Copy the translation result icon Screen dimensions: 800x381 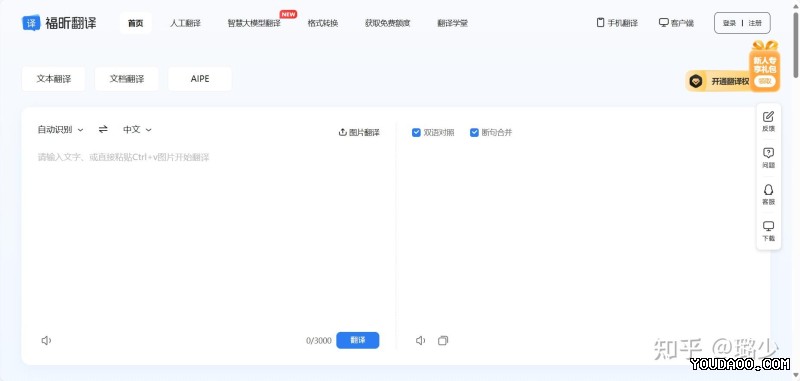[x=443, y=340]
